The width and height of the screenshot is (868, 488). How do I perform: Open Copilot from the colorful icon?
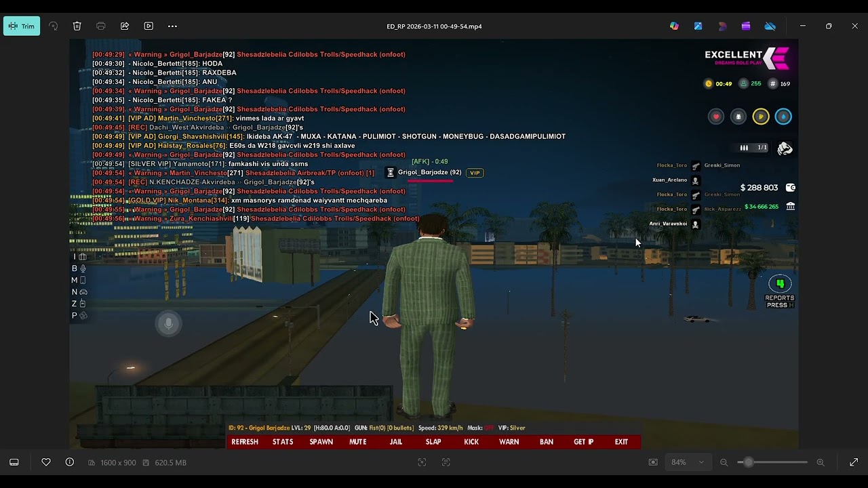674,26
